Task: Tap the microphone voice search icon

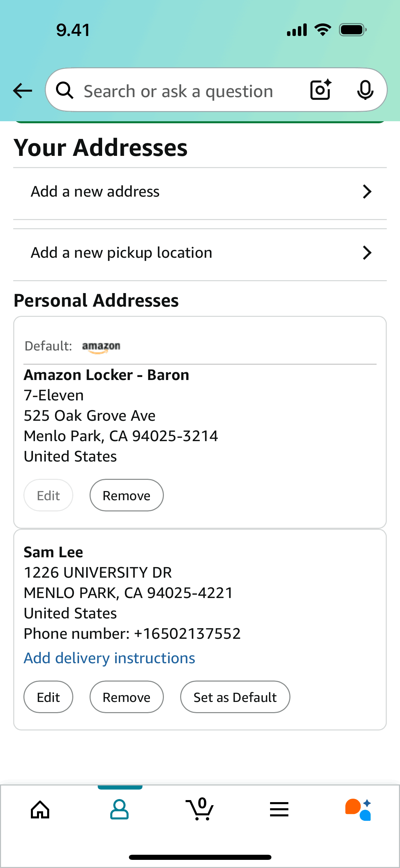Action: point(365,90)
